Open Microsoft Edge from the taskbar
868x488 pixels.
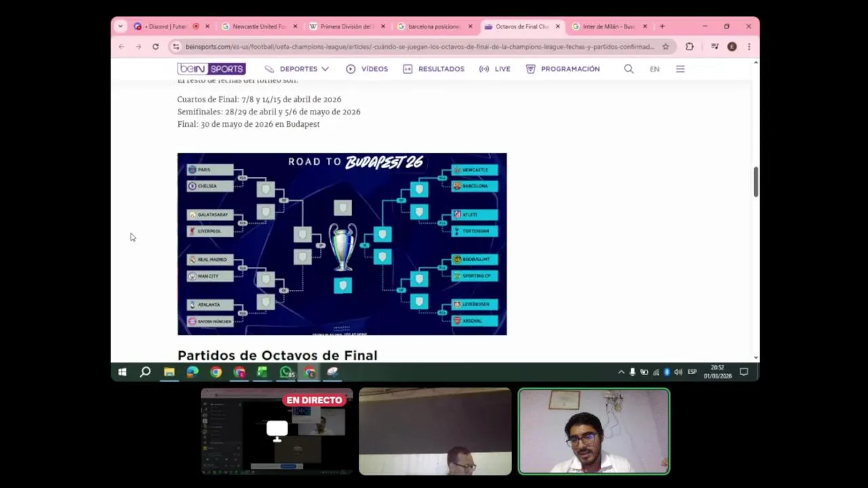pos(193,372)
